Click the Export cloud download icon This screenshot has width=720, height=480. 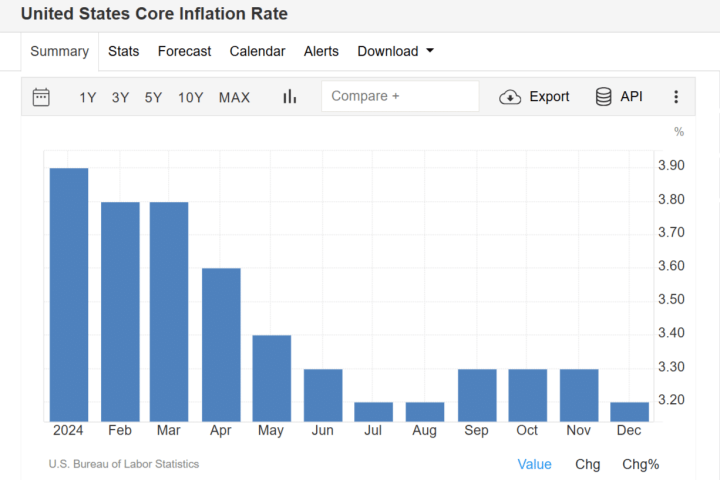(510, 97)
